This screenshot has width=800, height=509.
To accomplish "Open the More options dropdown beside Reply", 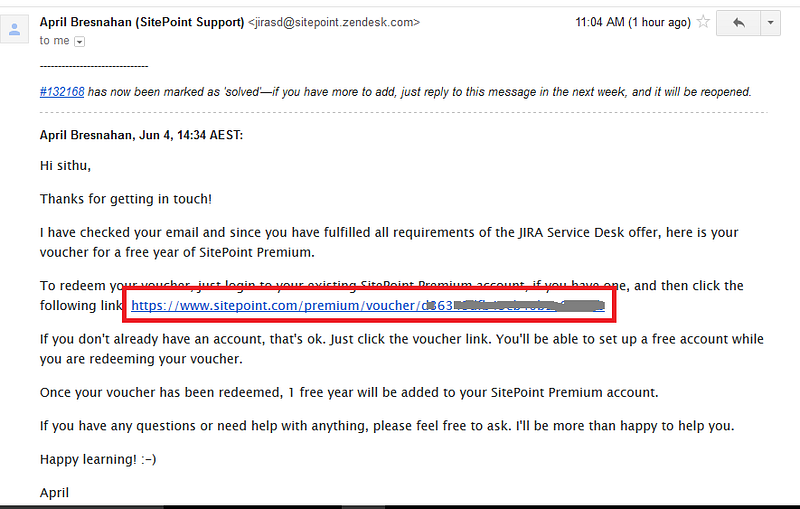I will tap(770, 23).
